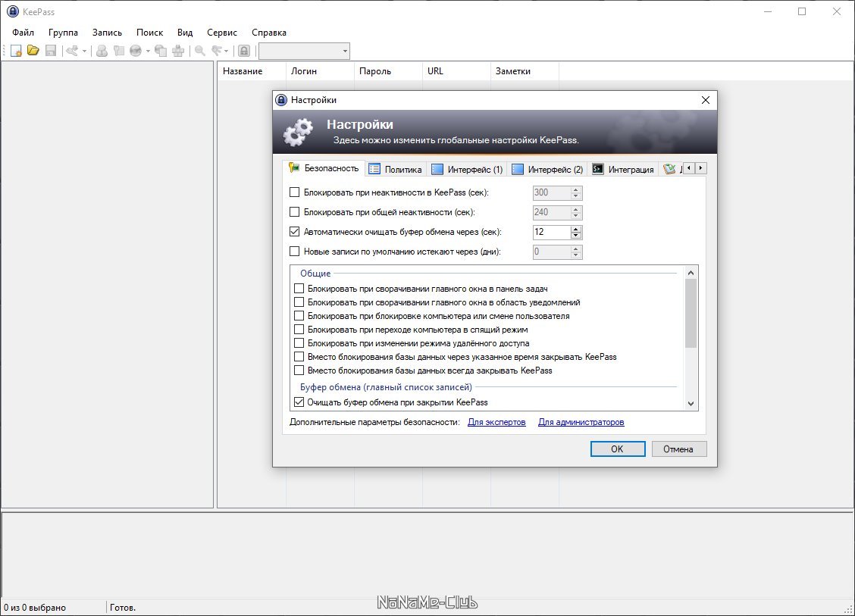Click the Open URL globe icon

[136, 51]
